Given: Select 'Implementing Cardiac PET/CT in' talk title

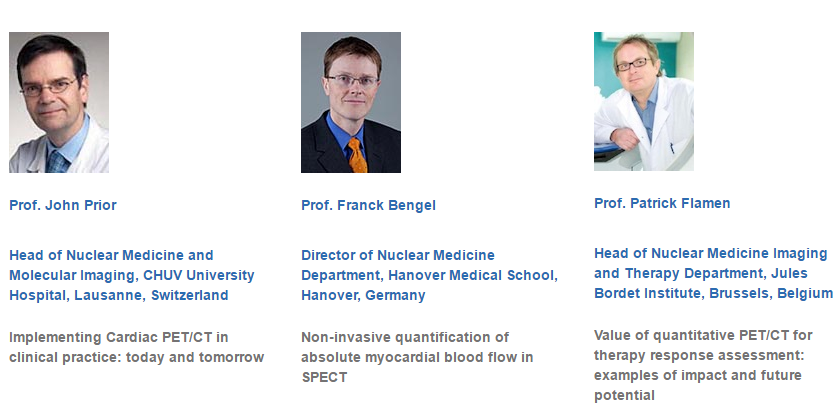Looking at the screenshot, I should coord(119,338).
